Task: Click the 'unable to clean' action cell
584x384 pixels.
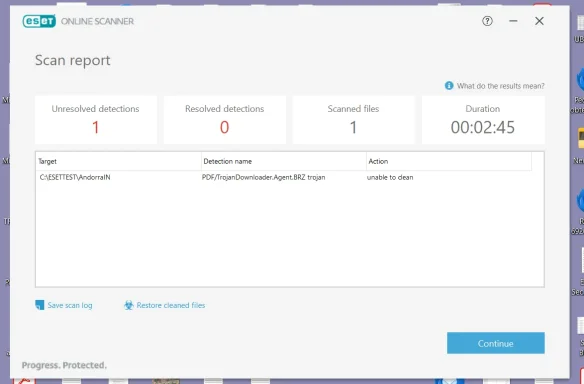Action: (x=390, y=177)
